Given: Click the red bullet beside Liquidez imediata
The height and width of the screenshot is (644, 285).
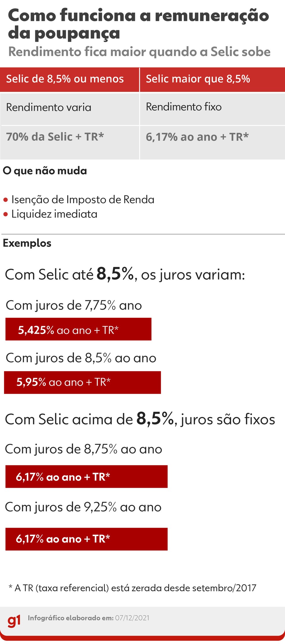Looking at the screenshot, I should [6, 215].
